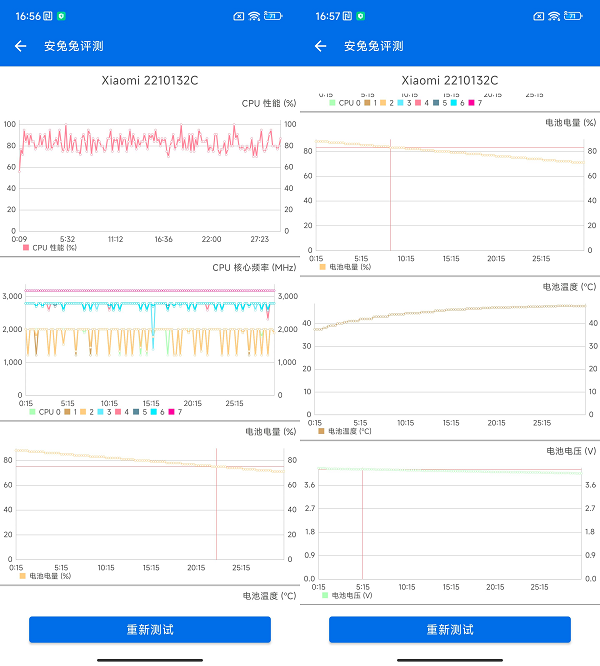Viewport: 600px width, 666px height.
Task: Tap the 电池温度 (°C) heading on the left screen
Action: coord(269,596)
